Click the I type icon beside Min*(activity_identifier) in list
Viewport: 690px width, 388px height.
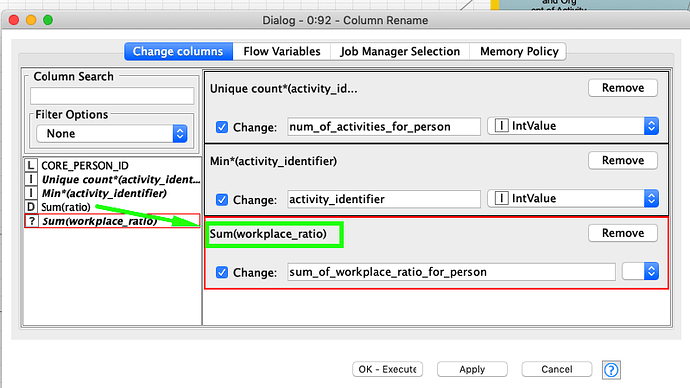pyautogui.click(x=30, y=193)
